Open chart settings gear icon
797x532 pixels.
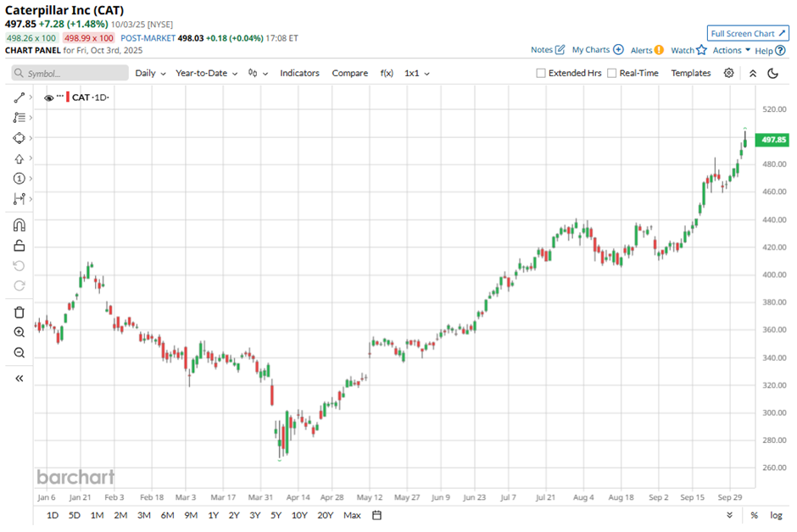(729, 73)
